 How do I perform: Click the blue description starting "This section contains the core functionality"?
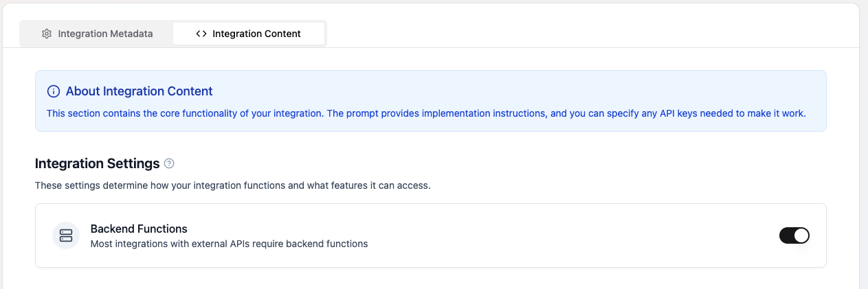tap(426, 113)
